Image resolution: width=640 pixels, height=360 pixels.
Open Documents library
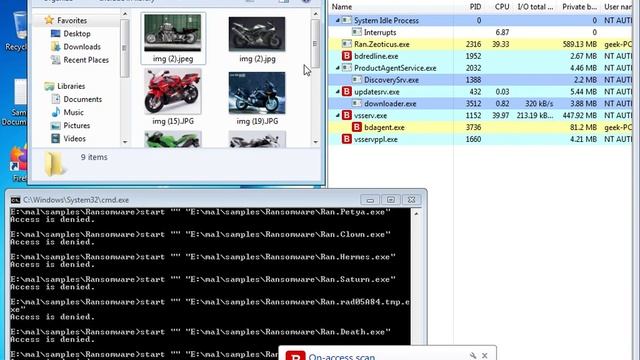(x=82, y=99)
